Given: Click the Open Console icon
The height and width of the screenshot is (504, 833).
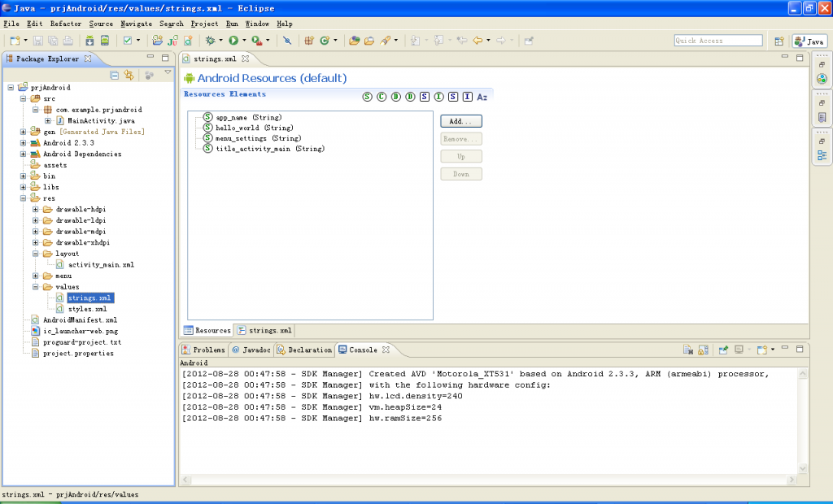Looking at the screenshot, I should [x=761, y=350].
